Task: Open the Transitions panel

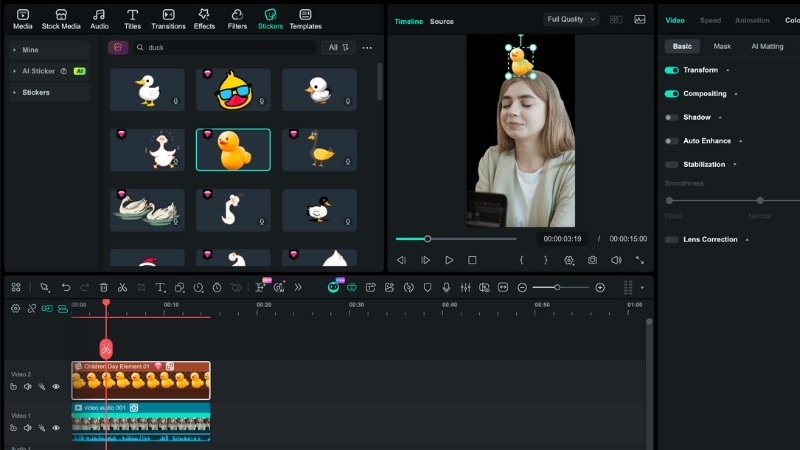Action: pyautogui.click(x=168, y=18)
